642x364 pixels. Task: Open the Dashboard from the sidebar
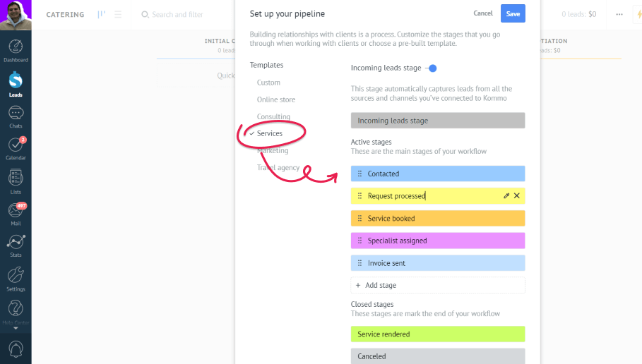click(x=16, y=51)
